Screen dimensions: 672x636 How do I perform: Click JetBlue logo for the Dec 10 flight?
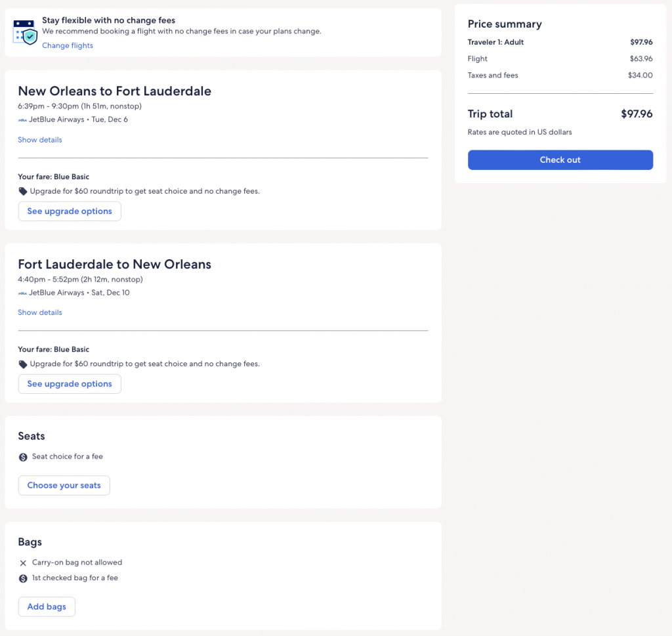click(x=22, y=293)
